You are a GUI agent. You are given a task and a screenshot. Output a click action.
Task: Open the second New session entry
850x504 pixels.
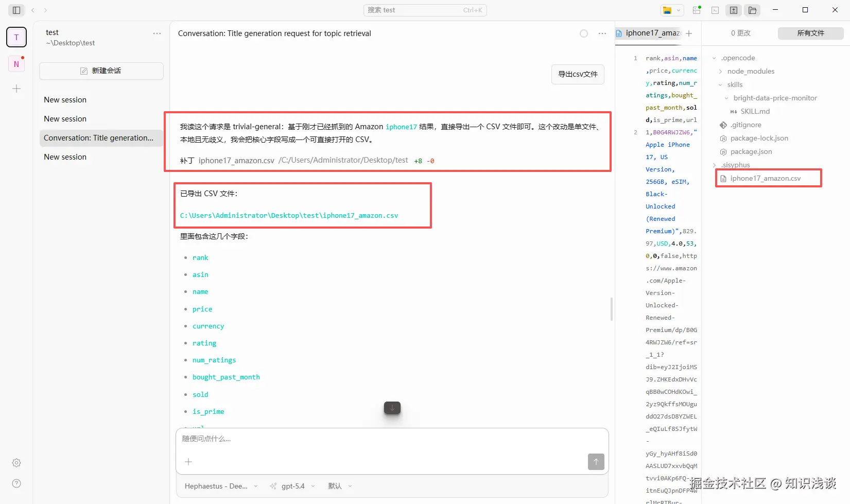[x=101, y=119]
